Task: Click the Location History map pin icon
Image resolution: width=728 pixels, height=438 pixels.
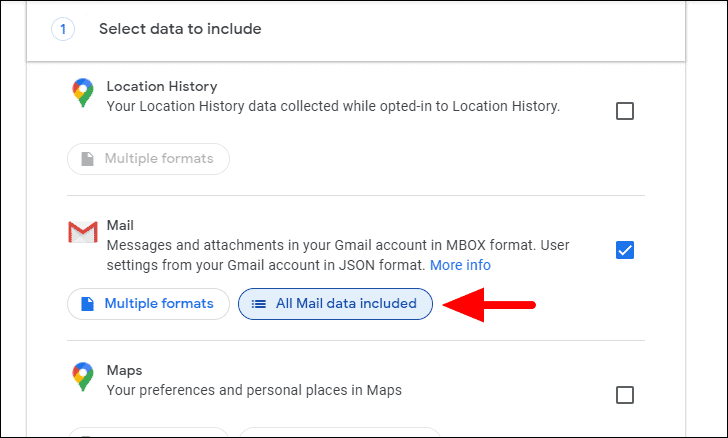Action: tap(83, 92)
